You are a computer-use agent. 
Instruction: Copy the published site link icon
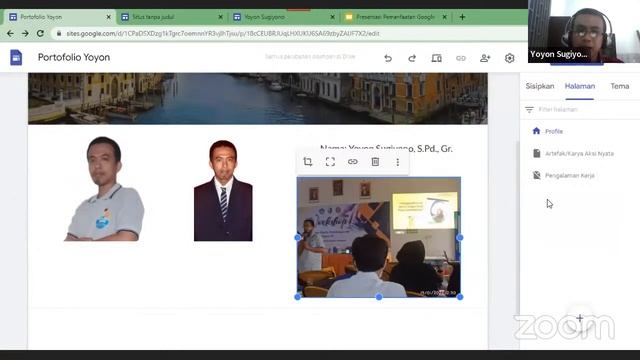point(460,58)
